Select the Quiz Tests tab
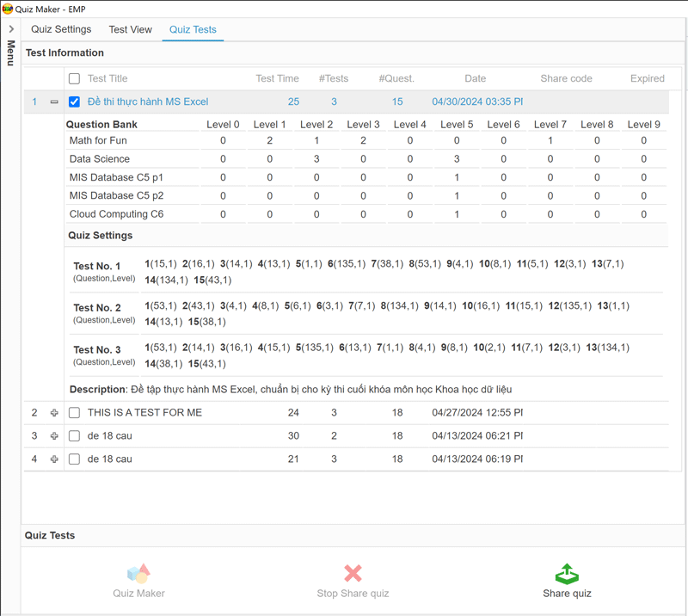 pyautogui.click(x=193, y=29)
